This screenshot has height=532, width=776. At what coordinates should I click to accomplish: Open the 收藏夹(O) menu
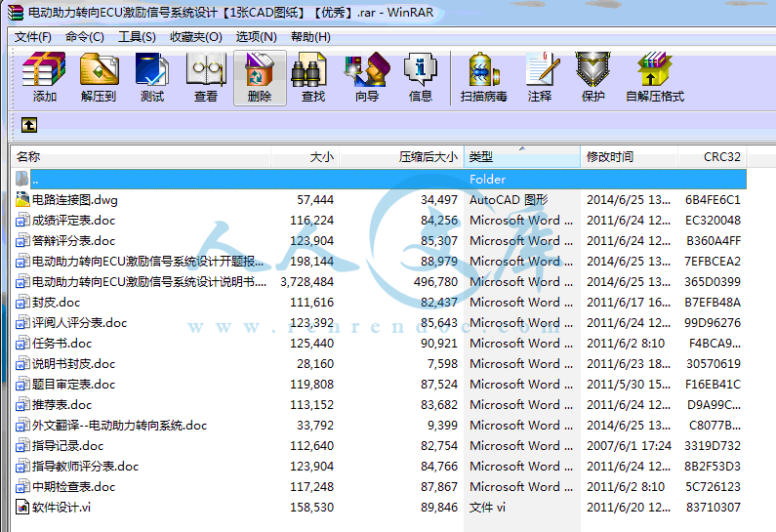tap(196, 37)
